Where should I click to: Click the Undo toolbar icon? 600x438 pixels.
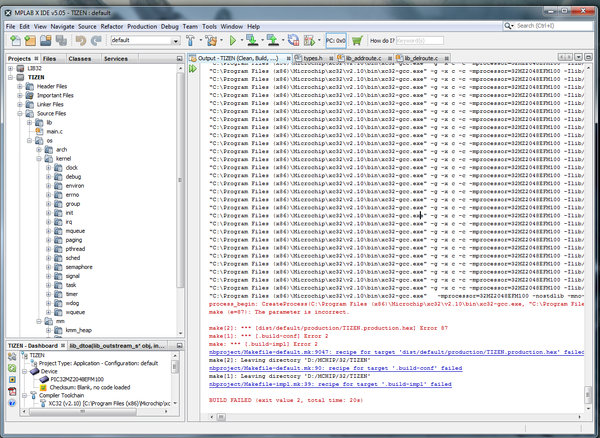[x=81, y=40]
